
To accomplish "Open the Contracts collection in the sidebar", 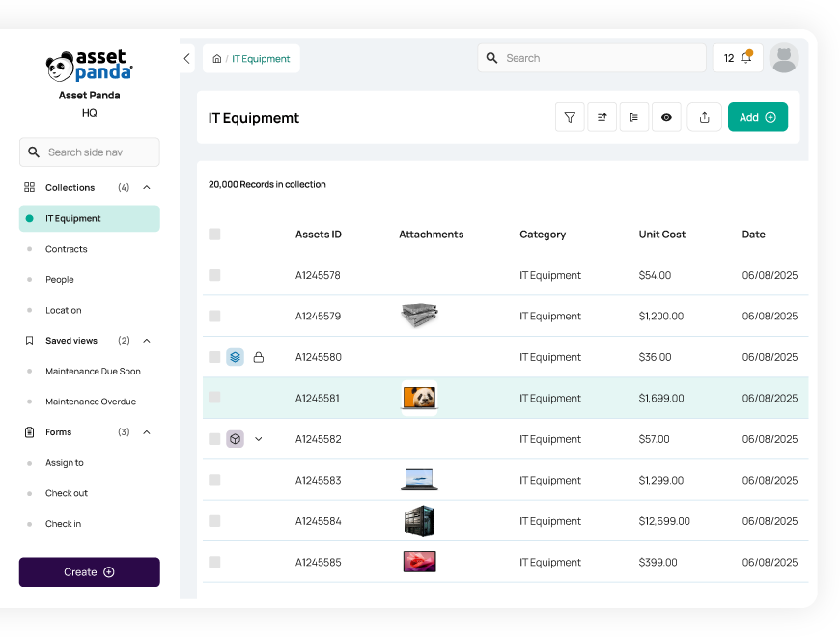I will 66,249.
